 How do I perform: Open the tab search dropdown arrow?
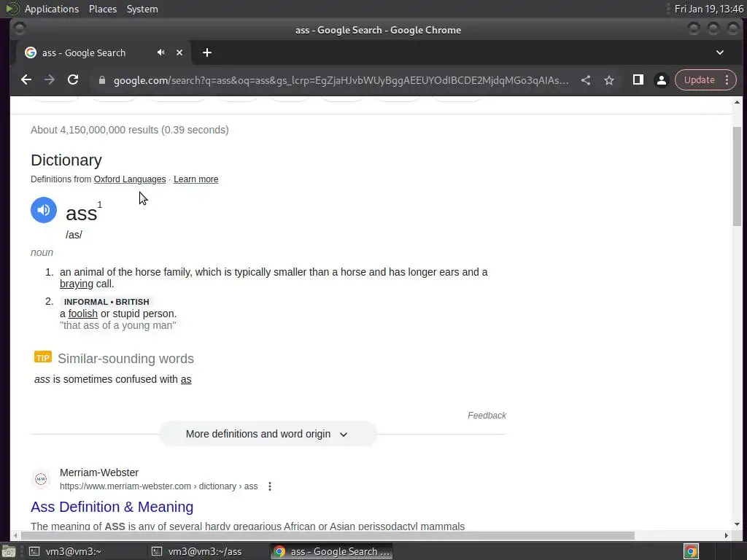tap(720, 52)
